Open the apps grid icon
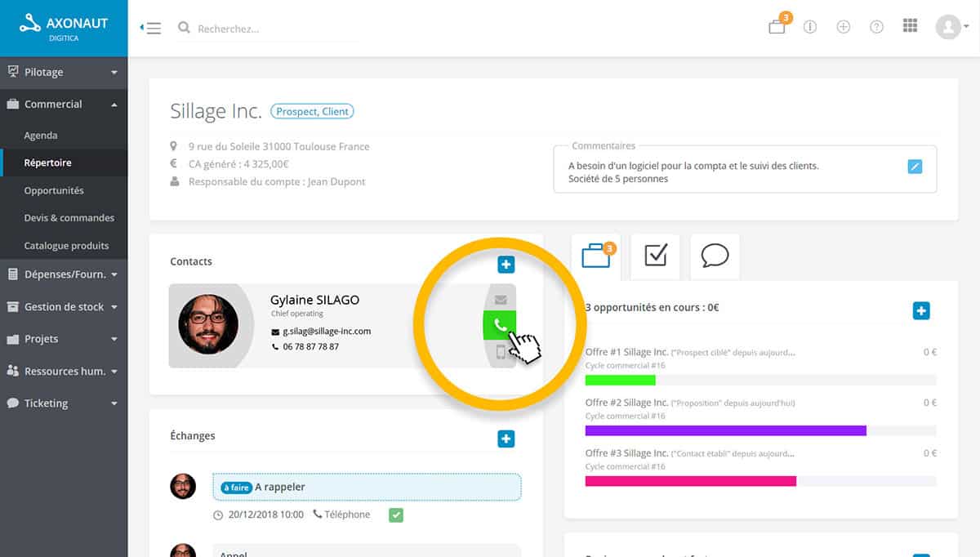Viewport: 980px width, 557px height. (910, 26)
